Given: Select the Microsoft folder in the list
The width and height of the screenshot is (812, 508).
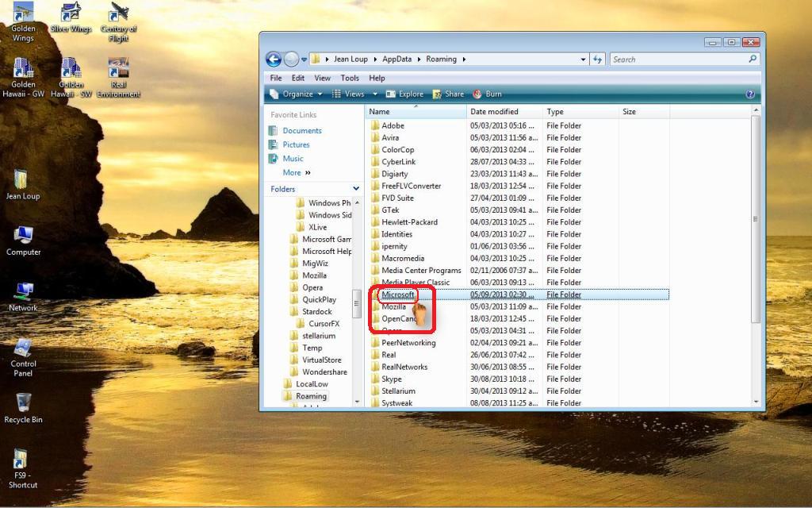Looking at the screenshot, I should click(398, 294).
